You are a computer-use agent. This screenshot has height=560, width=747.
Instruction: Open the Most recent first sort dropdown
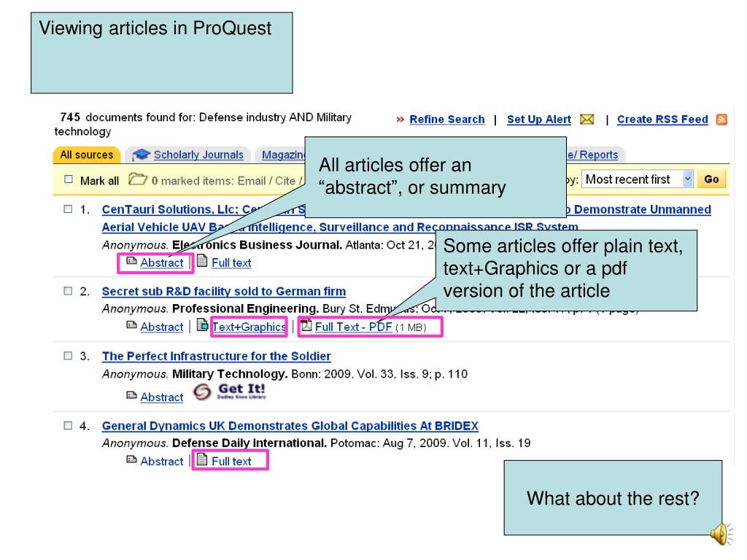click(x=638, y=179)
